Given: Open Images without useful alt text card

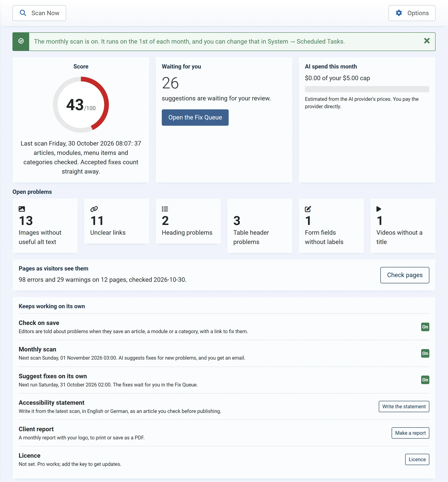Looking at the screenshot, I should pos(45,226).
